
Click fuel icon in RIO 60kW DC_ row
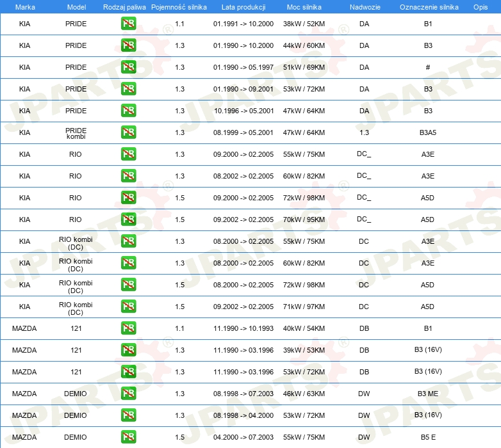[x=128, y=176]
